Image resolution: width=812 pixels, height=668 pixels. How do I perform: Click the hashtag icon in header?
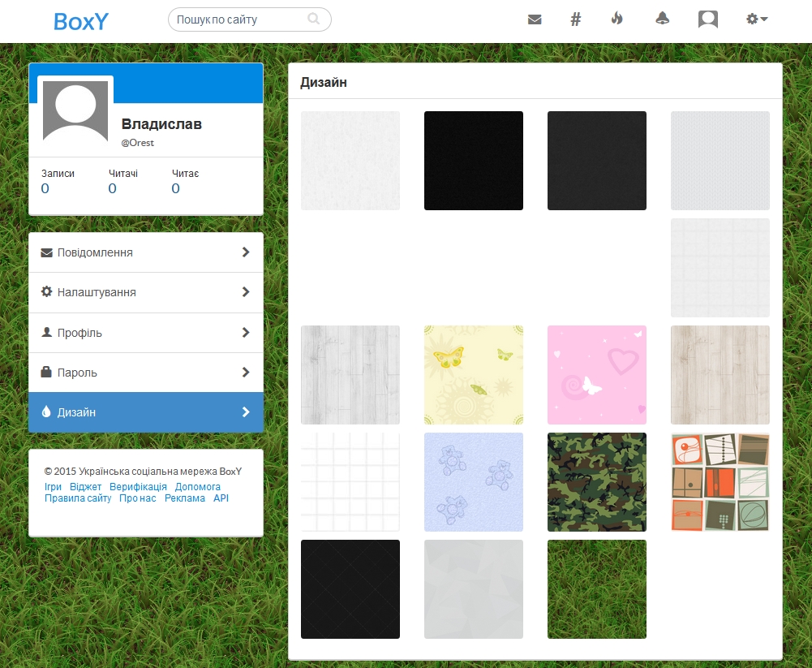point(576,19)
